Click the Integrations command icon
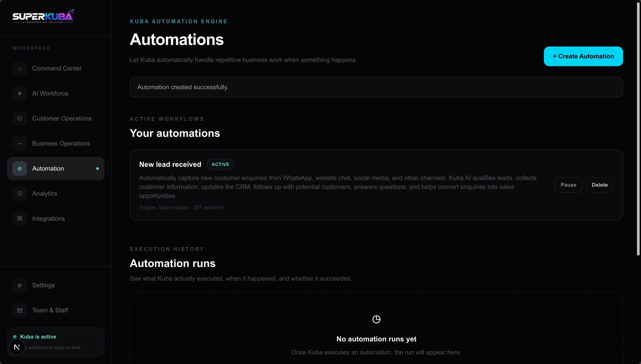Viewport: 641px width, 364px height. [x=19, y=218]
